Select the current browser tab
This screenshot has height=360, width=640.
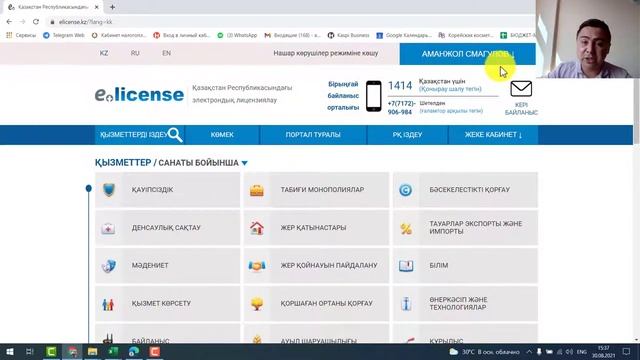tap(54, 7)
